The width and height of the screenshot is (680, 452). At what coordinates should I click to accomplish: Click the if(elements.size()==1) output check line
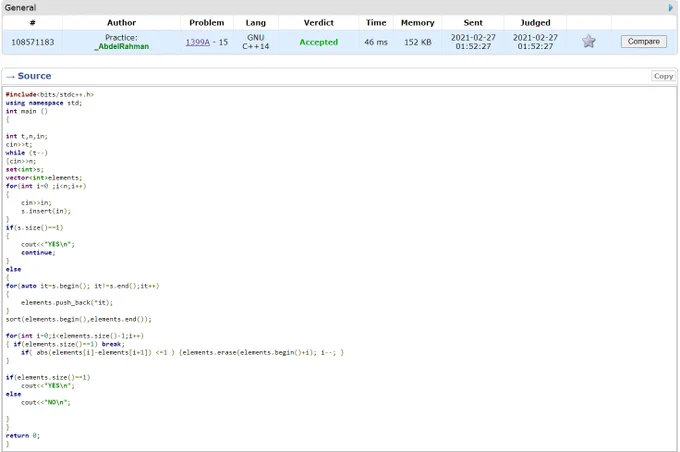click(48, 378)
